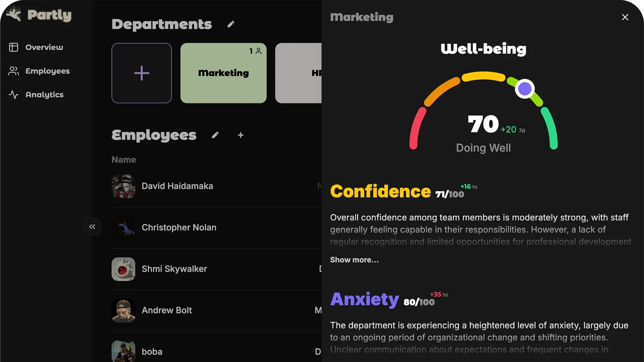
Task: Open the Analytics activity icon
Action: [x=13, y=95]
